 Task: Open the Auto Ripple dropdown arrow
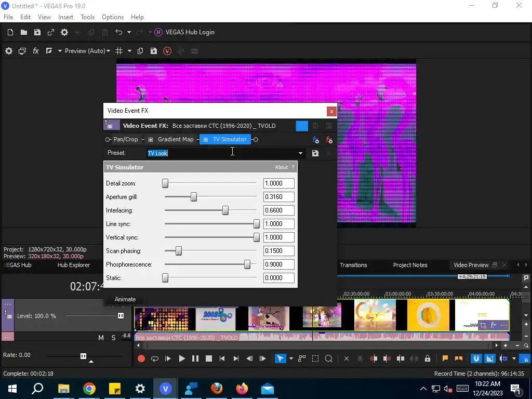pos(514,358)
